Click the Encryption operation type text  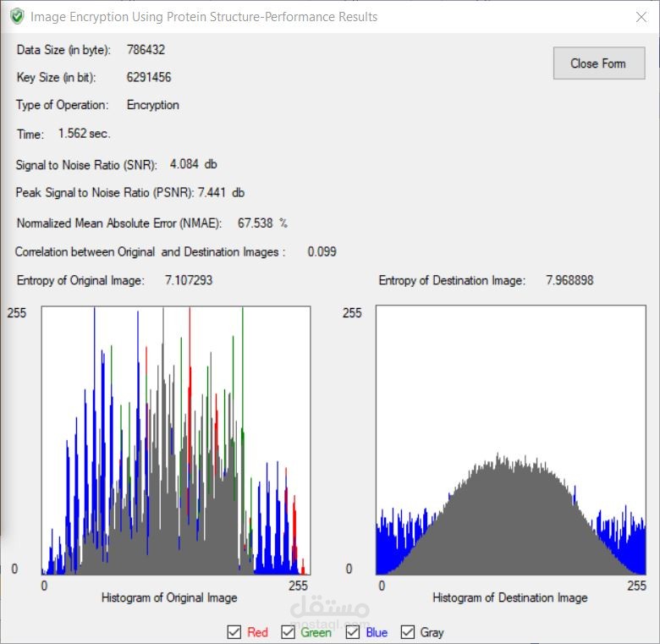click(x=153, y=105)
